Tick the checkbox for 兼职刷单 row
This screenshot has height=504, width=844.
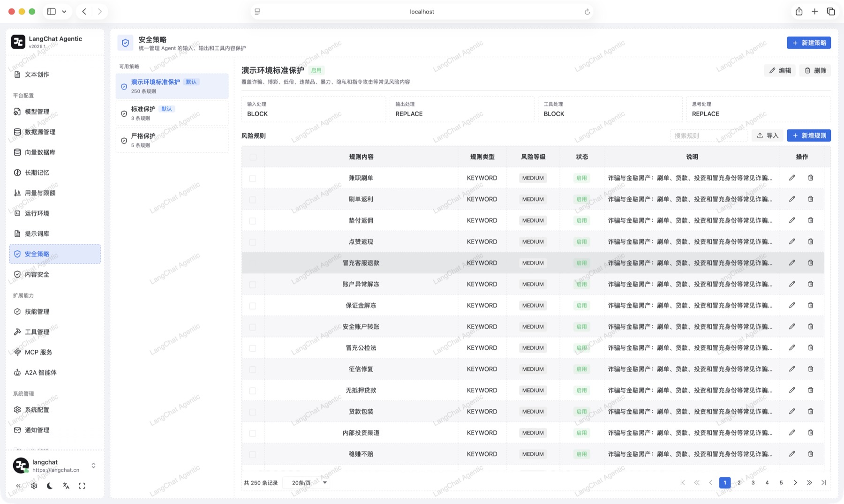[x=253, y=178]
